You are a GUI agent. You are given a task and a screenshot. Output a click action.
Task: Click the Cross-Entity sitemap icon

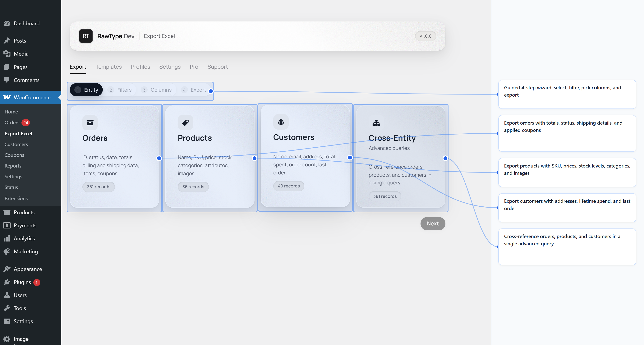click(x=376, y=122)
